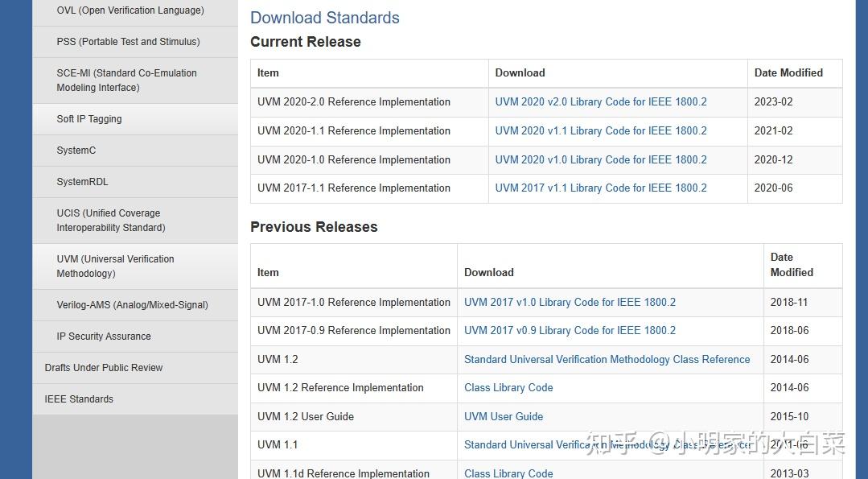This screenshot has height=479, width=868.
Task: Open UCIS (Unified Coverage Interoperability Standard)
Action: pos(110,221)
